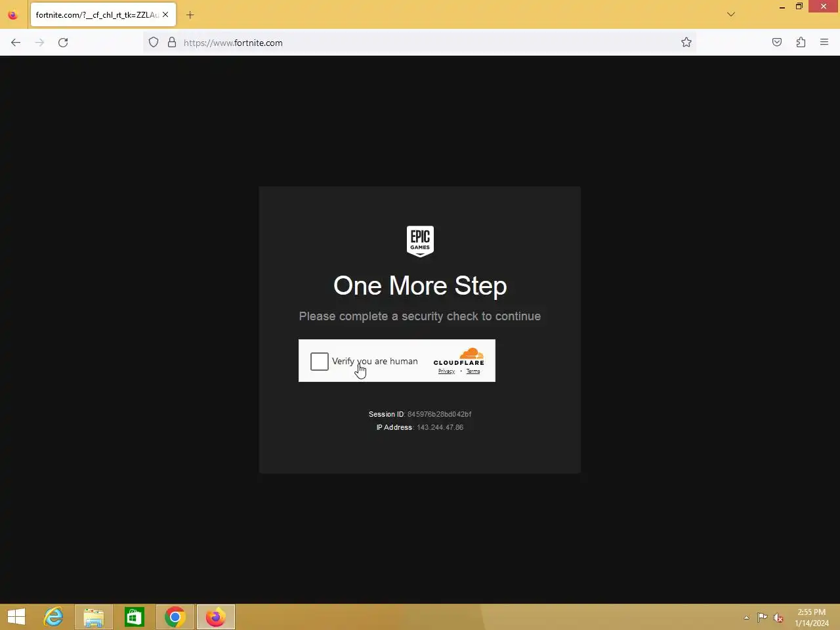The height and width of the screenshot is (630, 840).
Task: Check the Verify you are human box
Action: (320, 362)
